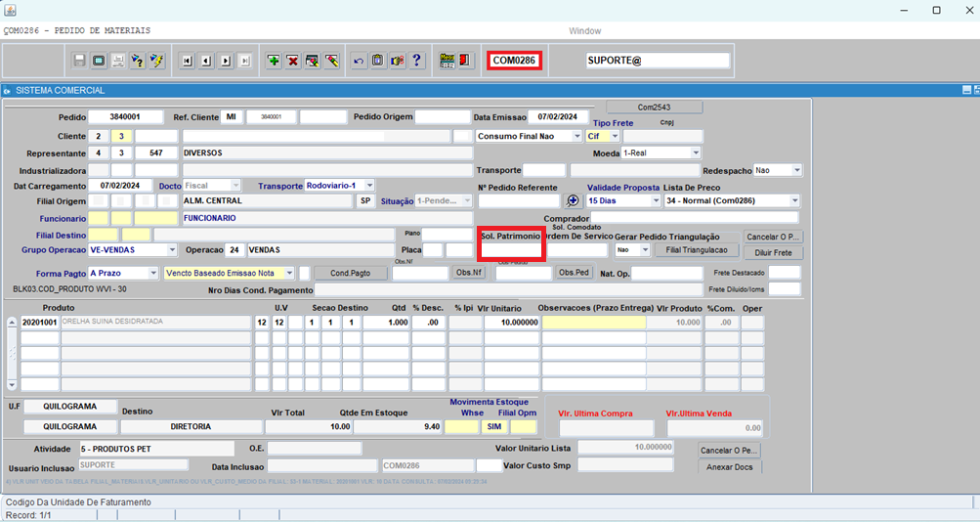Click the Dat Carregamento date field
The image size is (980, 522).
pyautogui.click(x=120, y=186)
